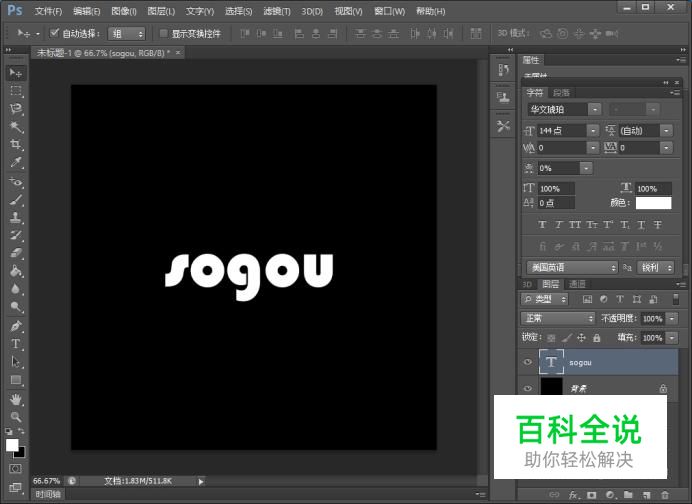Select the Crop tool

(16, 145)
